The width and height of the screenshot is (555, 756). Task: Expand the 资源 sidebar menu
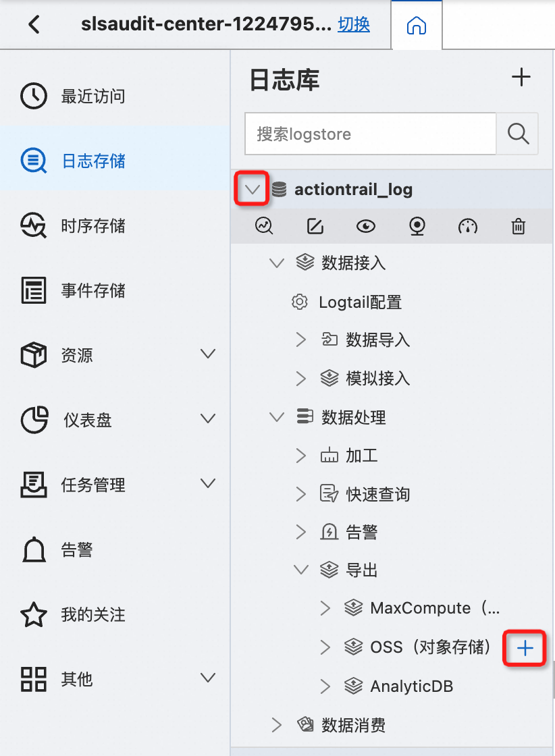(208, 354)
